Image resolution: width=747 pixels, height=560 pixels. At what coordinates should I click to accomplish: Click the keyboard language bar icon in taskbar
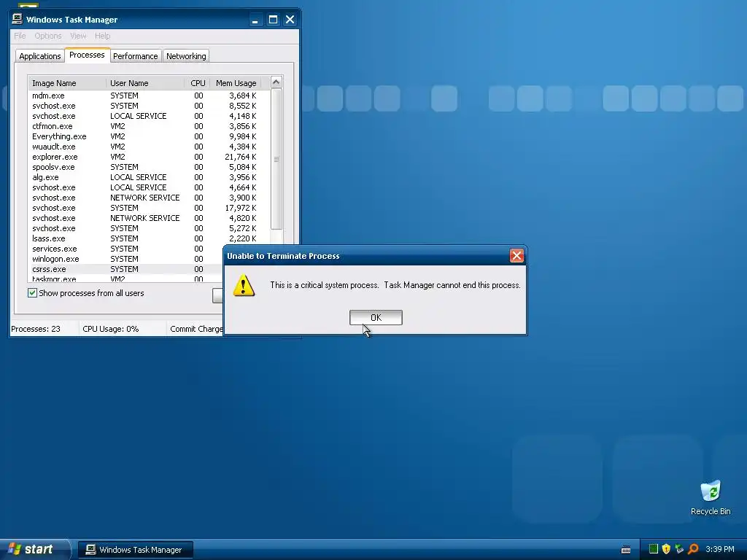(626, 550)
